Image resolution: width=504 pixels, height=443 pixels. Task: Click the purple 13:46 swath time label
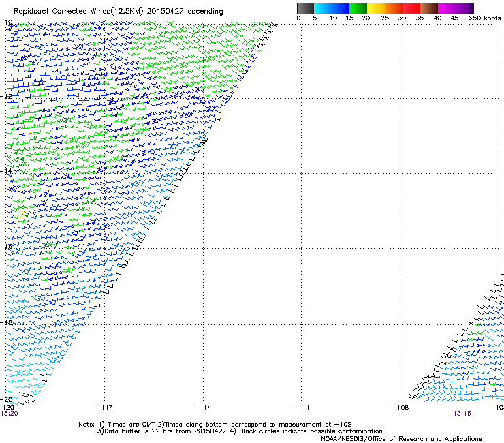click(462, 414)
